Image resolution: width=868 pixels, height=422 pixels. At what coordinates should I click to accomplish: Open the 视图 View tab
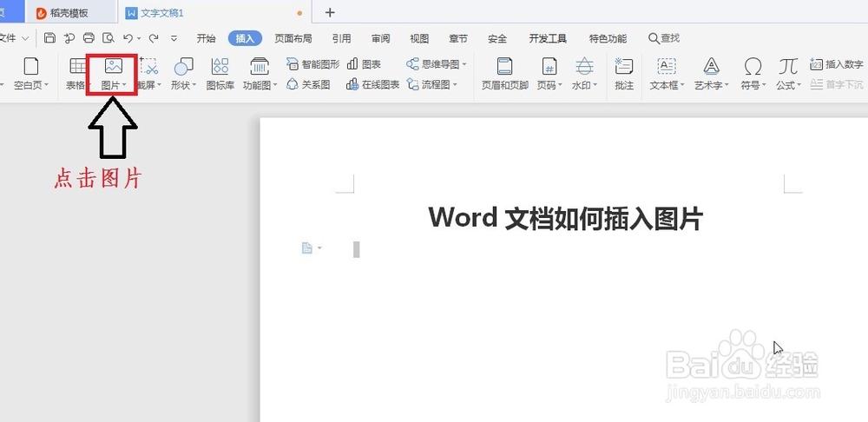[x=419, y=38]
